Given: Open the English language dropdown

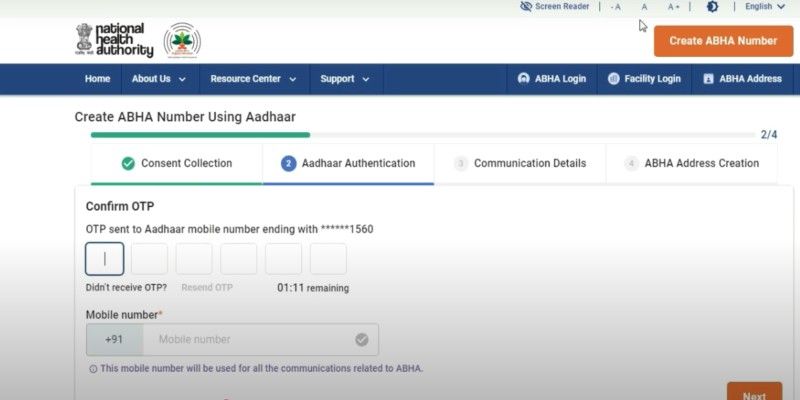Looking at the screenshot, I should (765, 7).
